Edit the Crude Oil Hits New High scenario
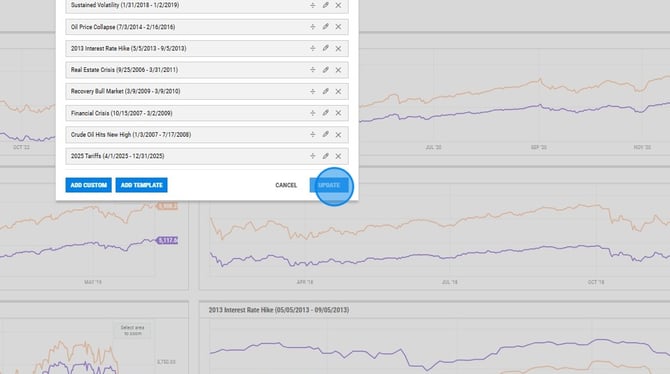670x374 pixels. tap(326, 135)
